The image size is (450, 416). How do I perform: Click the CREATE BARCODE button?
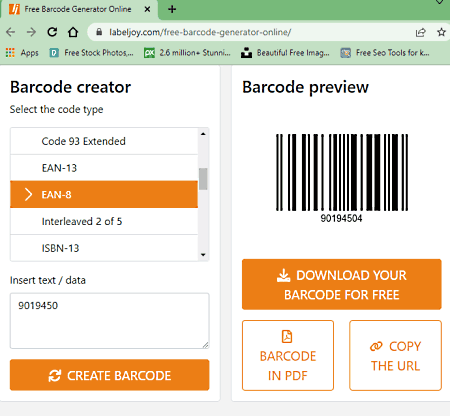click(110, 375)
